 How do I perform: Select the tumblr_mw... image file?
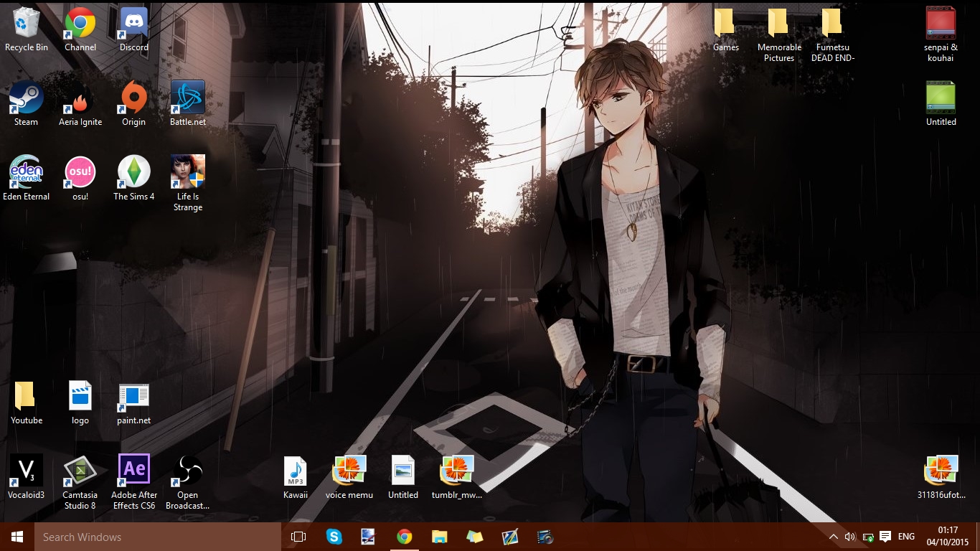click(x=457, y=477)
